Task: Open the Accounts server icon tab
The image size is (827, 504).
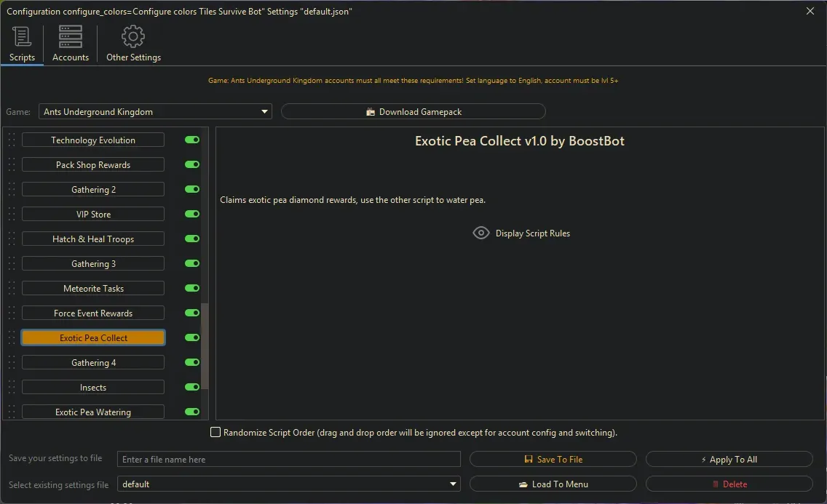Action: [71, 37]
